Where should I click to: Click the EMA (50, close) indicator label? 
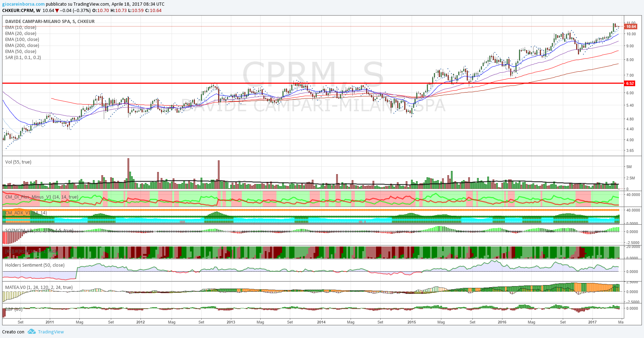tap(20, 52)
